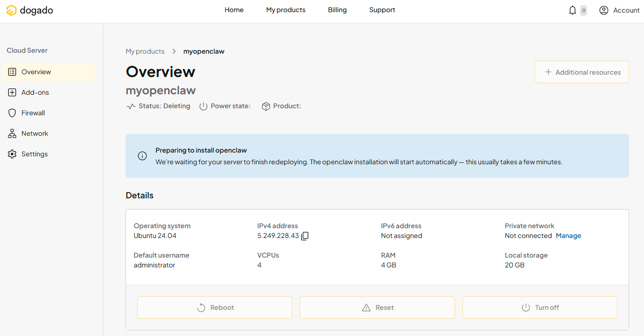Click the Preparing to install openclaw heading

pyautogui.click(x=201, y=150)
